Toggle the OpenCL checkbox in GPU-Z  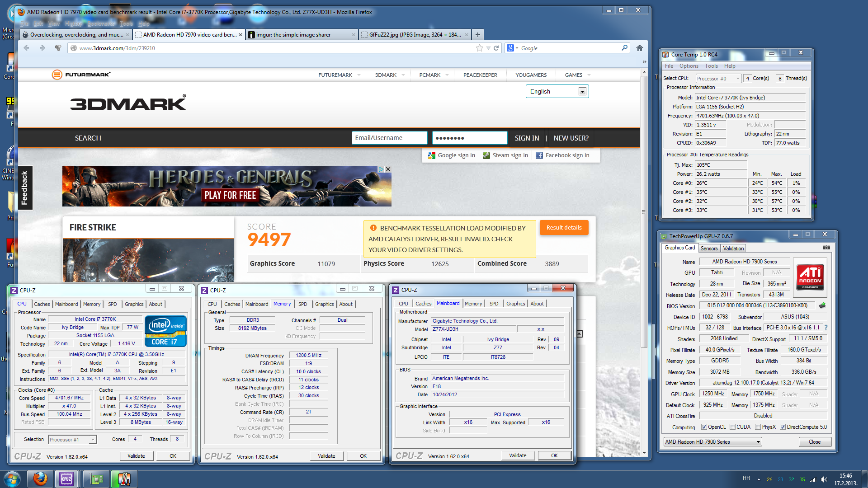click(704, 427)
